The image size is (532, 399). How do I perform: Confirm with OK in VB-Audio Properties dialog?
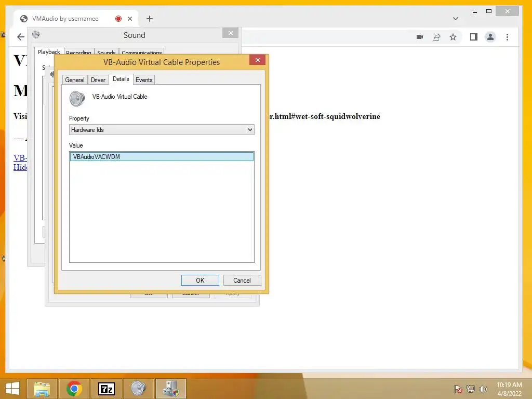pos(200,280)
